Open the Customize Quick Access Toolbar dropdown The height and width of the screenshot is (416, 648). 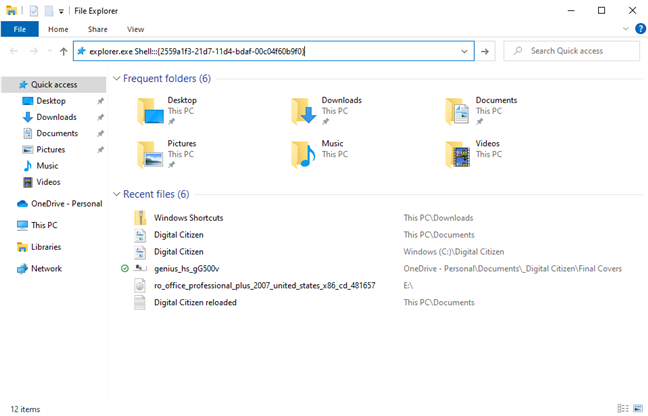pyautogui.click(x=61, y=11)
